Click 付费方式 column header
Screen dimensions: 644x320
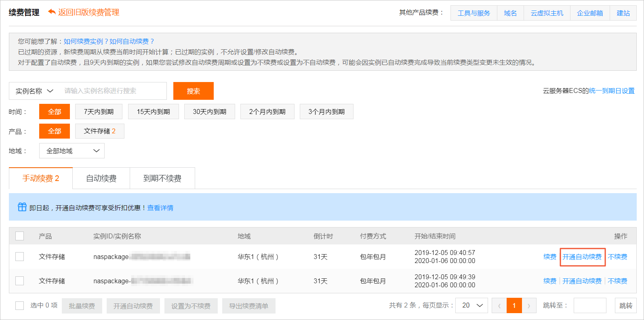[373, 236]
